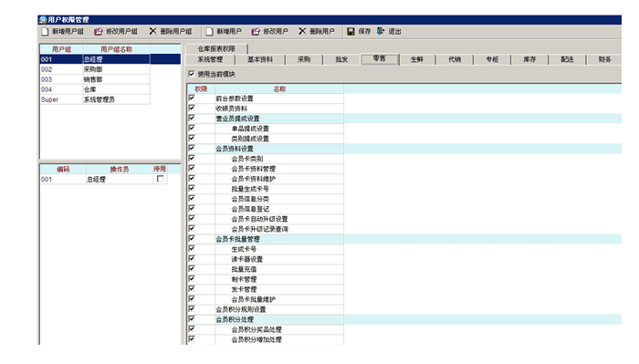Switch to the 系统管理 tab
The width and height of the screenshot is (639, 364).
pos(210,59)
